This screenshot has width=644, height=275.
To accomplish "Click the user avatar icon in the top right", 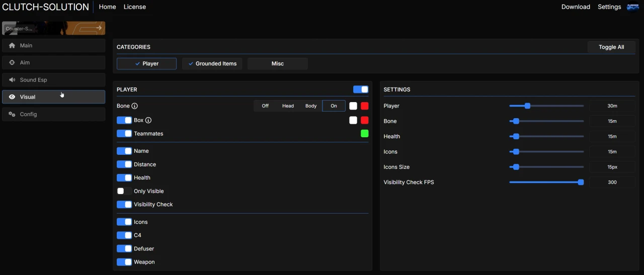I will point(632,7).
